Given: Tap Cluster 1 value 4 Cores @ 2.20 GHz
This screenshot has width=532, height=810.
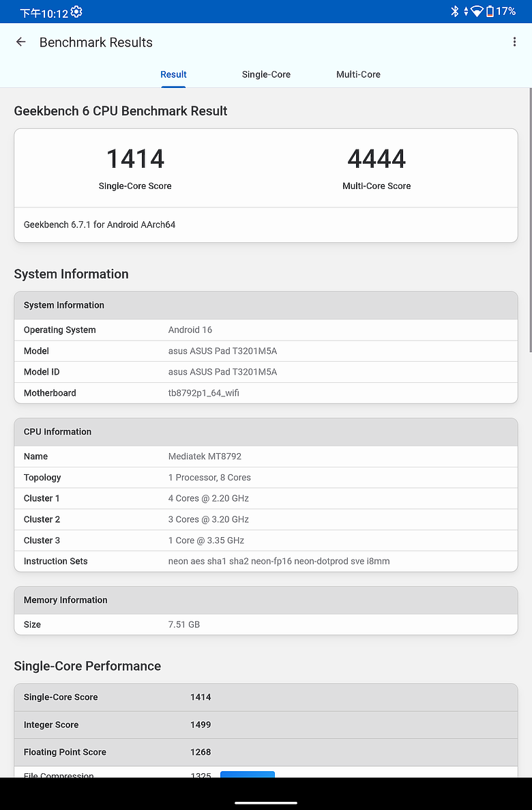Looking at the screenshot, I should pyautogui.click(x=209, y=499).
